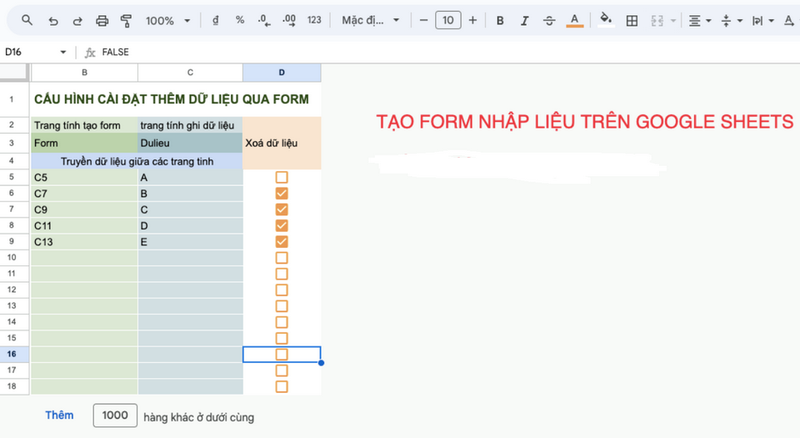This screenshot has width=800, height=438.
Task: Open the borders tool
Action: pyautogui.click(x=632, y=21)
